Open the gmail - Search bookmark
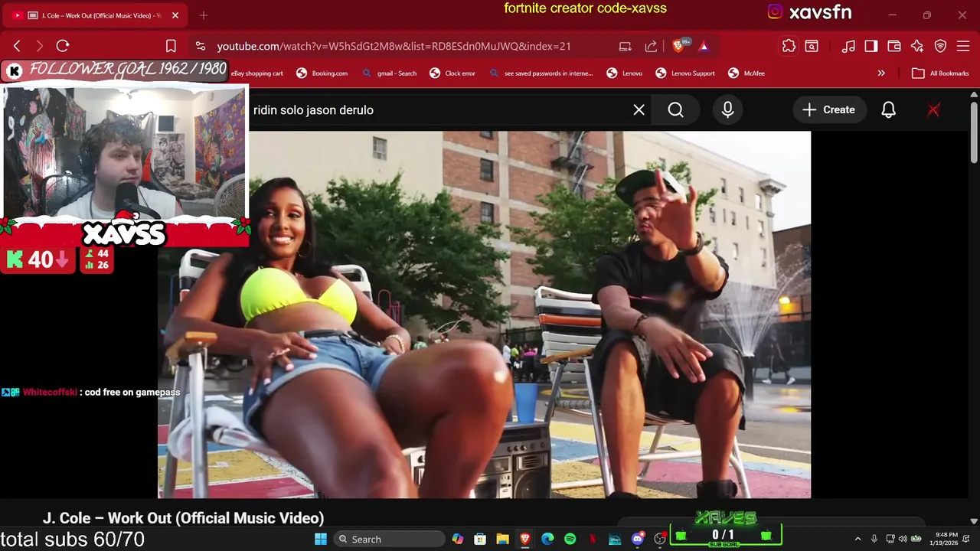Image resolution: width=980 pixels, height=551 pixels. click(x=389, y=73)
